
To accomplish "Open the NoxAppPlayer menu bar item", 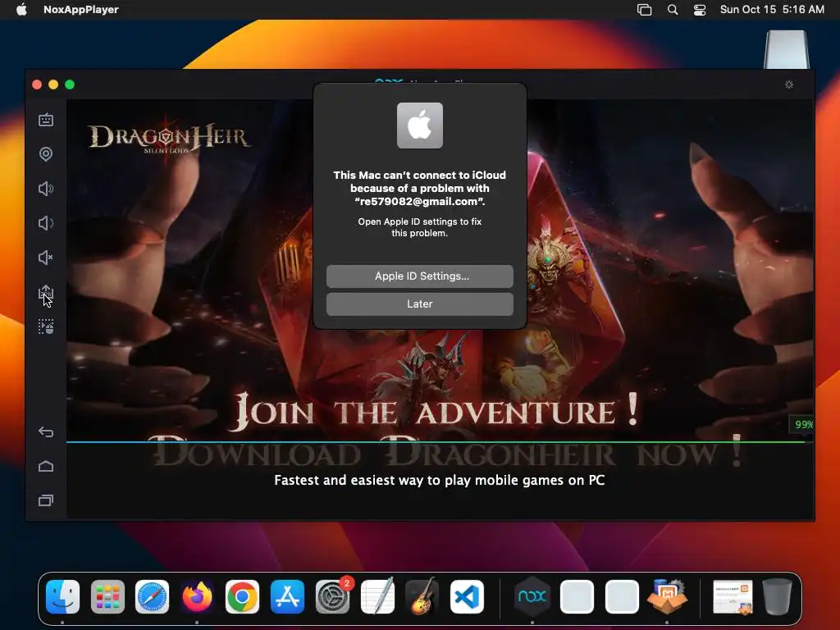I will point(81,10).
